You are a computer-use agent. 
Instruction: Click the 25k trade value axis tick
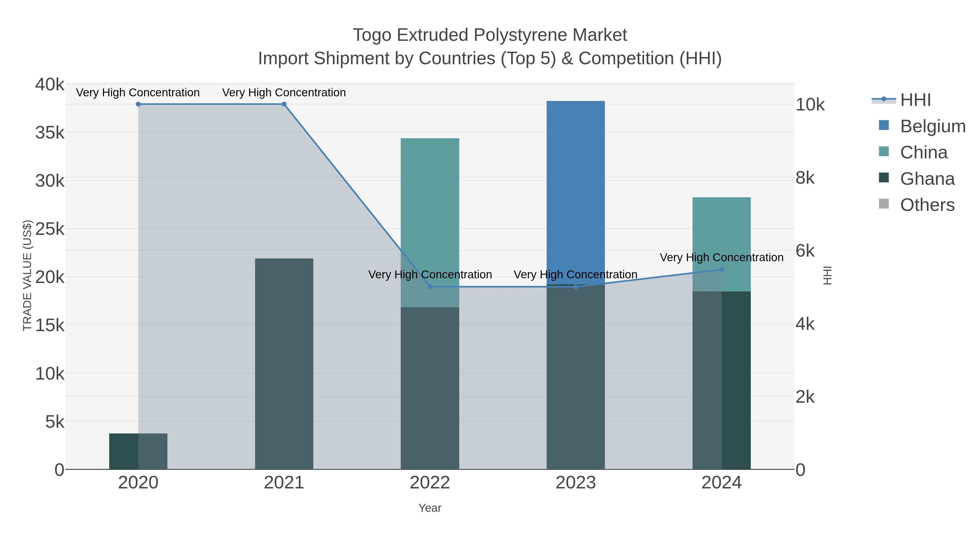point(50,229)
